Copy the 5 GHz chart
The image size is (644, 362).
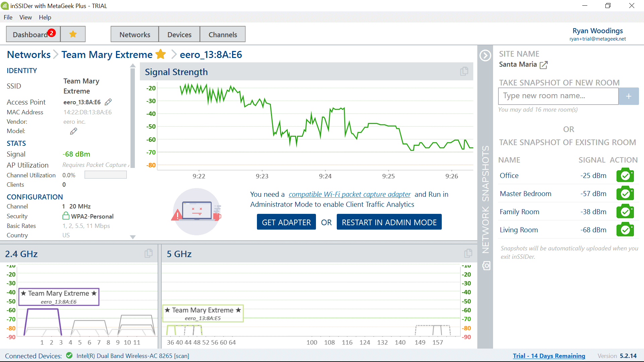pyautogui.click(x=468, y=253)
